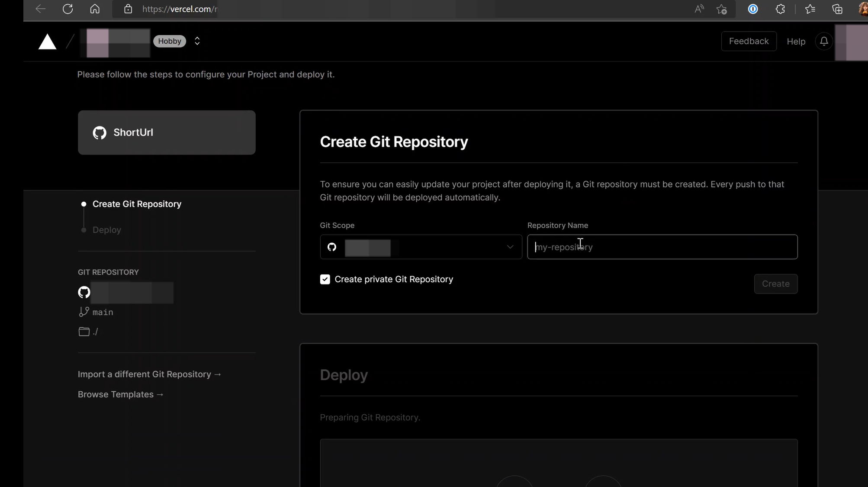Viewport: 868px width, 487px height.
Task: Click the Deploy section heading
Action: click(344, 375)
